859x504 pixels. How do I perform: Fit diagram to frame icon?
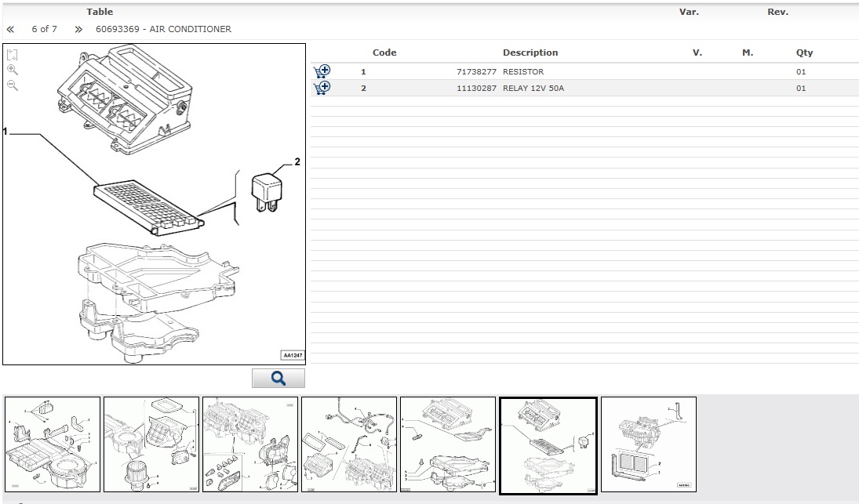[x=12, y=54]
